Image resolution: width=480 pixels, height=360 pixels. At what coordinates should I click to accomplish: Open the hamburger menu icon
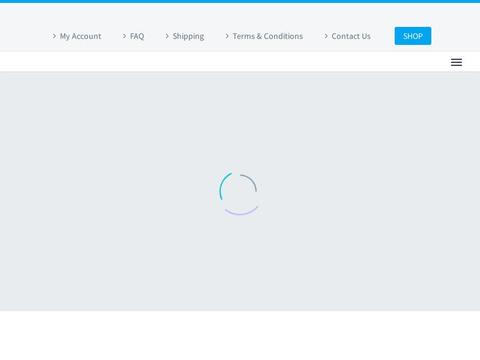pos(456,62)
